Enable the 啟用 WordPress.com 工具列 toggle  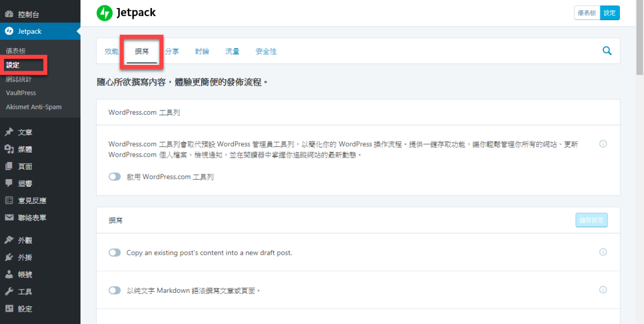(x=115, y=177)
